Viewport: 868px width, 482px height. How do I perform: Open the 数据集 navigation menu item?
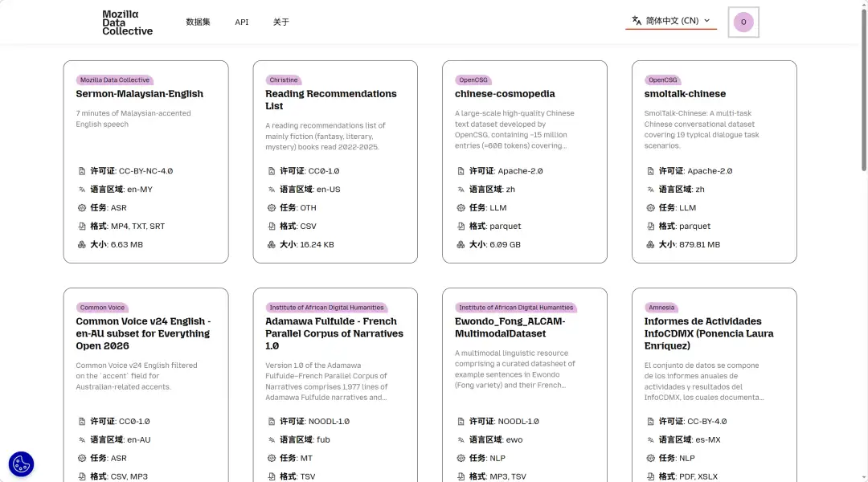[x=198, y=22]
